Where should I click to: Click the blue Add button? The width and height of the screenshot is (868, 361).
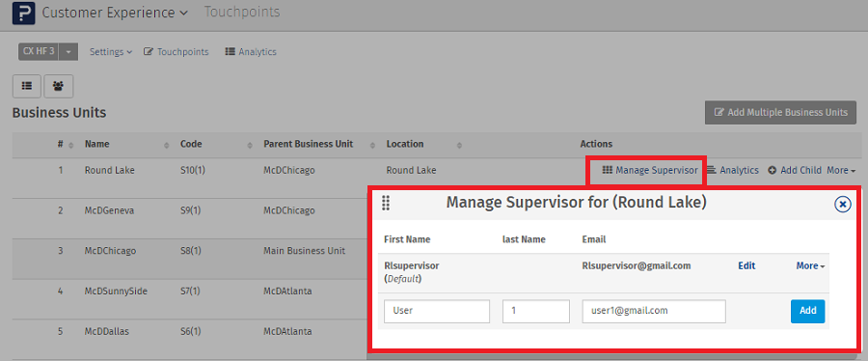coord(807,311)
